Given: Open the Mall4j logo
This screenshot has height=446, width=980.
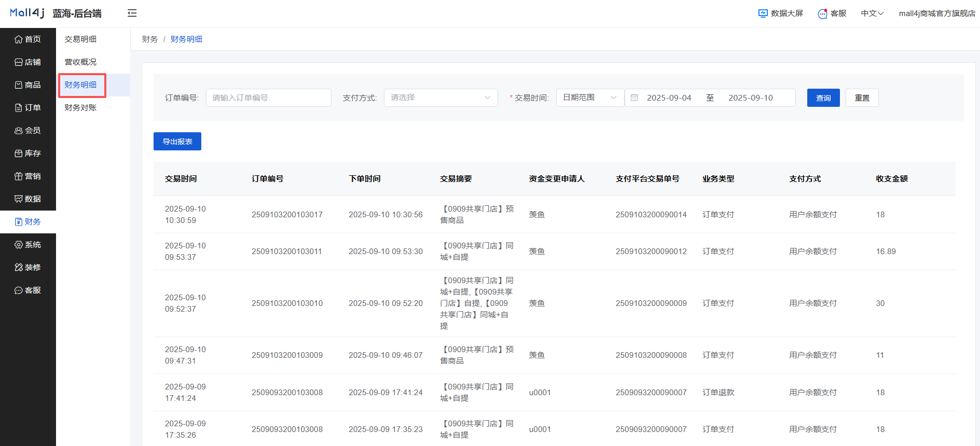Looking at the screenshot, I should click(x=27, y=12).
